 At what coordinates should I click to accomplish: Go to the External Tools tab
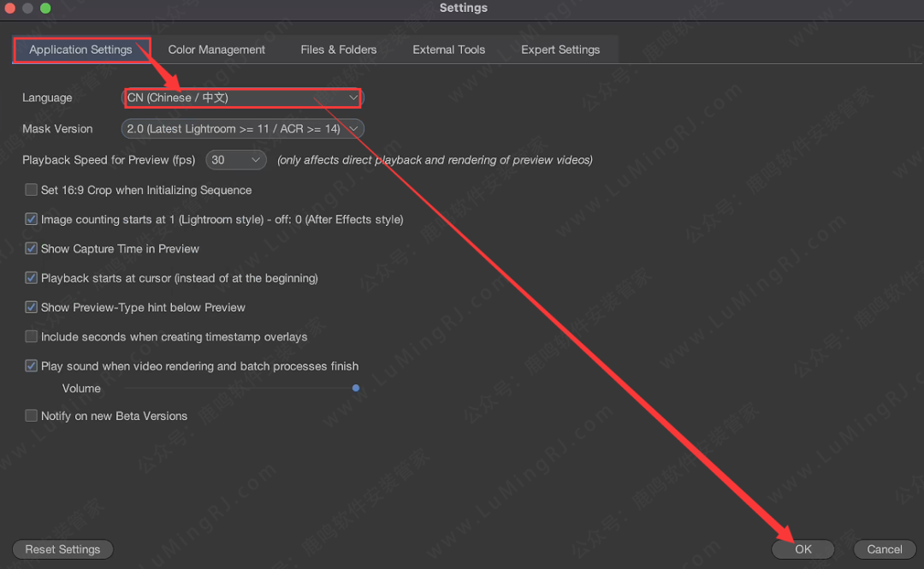[x=448, y=50]
